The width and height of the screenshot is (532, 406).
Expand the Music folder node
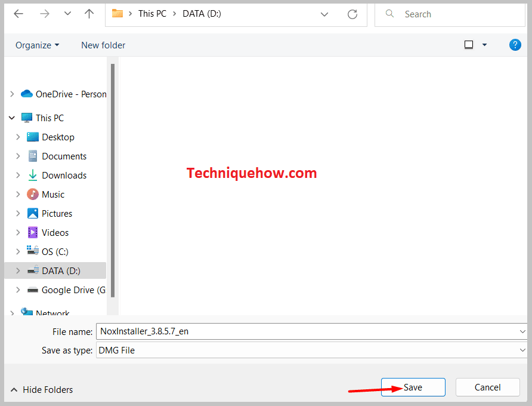click(x=18, y=194)
